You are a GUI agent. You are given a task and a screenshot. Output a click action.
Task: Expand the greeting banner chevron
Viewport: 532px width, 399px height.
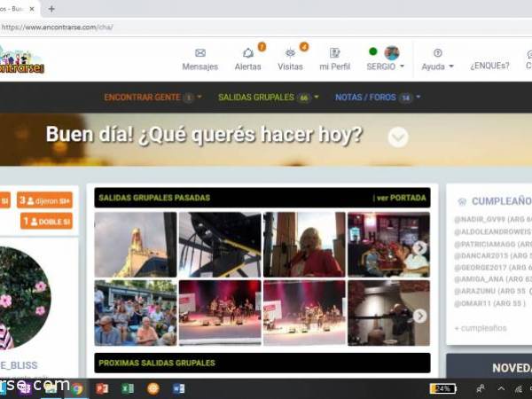tap(398, 137)
